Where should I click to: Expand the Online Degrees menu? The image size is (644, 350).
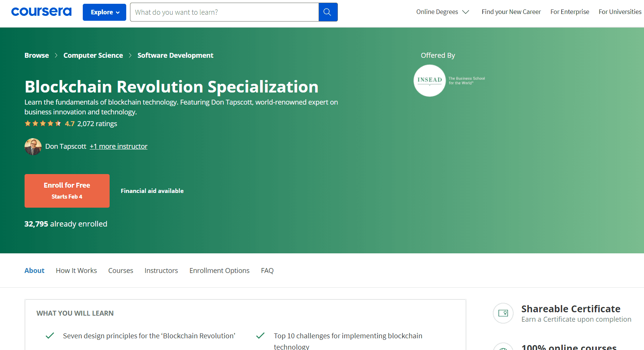coord(442,12)
